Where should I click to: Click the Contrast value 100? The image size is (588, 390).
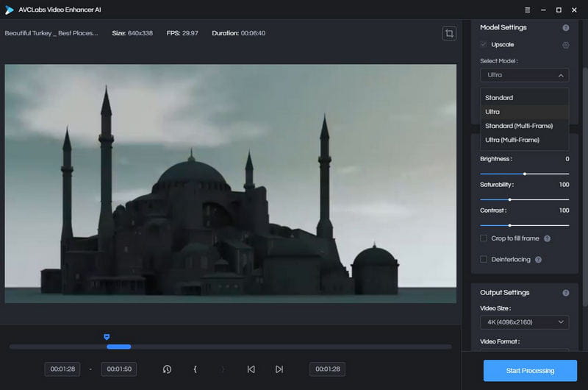[564, 210]
